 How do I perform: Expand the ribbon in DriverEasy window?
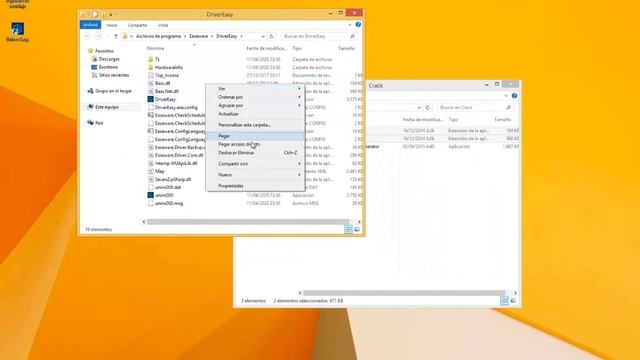click(349, 25)
